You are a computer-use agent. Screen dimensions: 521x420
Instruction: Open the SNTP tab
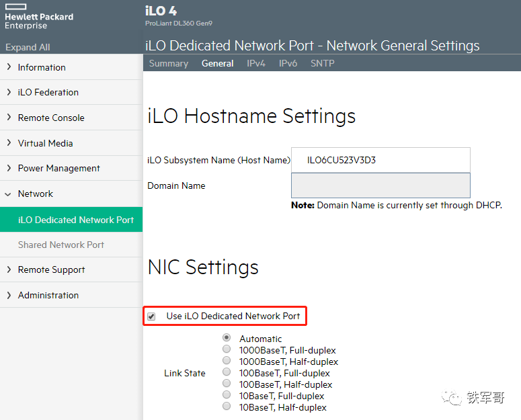tap(322, 63)
